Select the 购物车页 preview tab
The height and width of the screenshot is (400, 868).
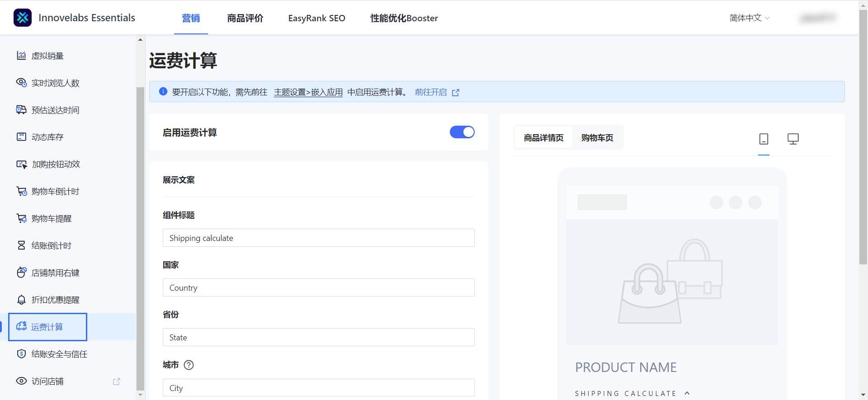[x=597, y=138]
